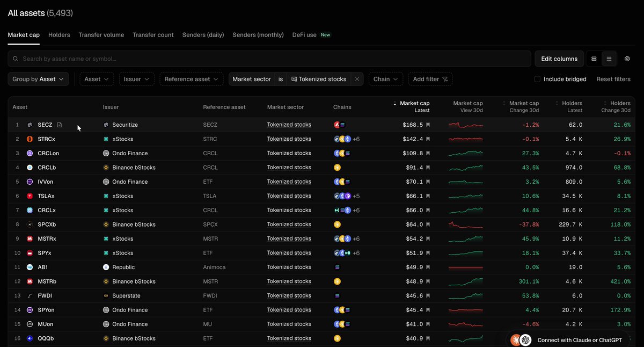Switch to the Transfer volume tab
Image resolution: width=644 pixels, height=347 pixels.
[101, 35]
